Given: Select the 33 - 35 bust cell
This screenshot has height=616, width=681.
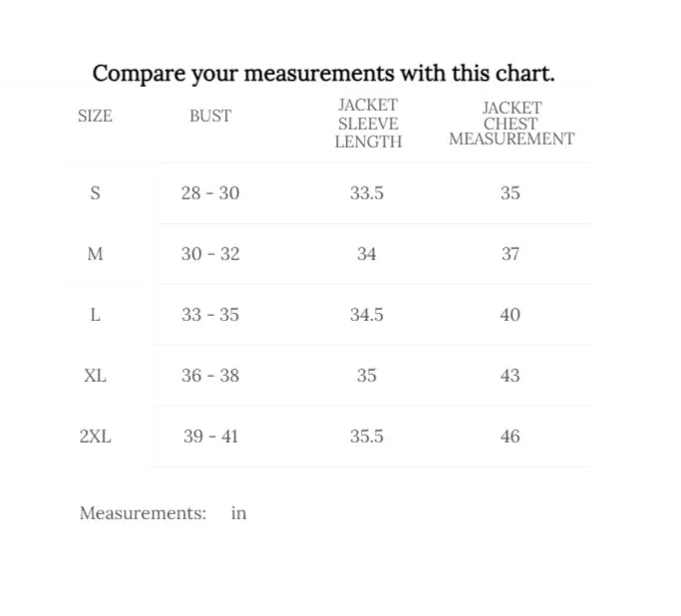Looking at the screenshot, I should point(210,315).
